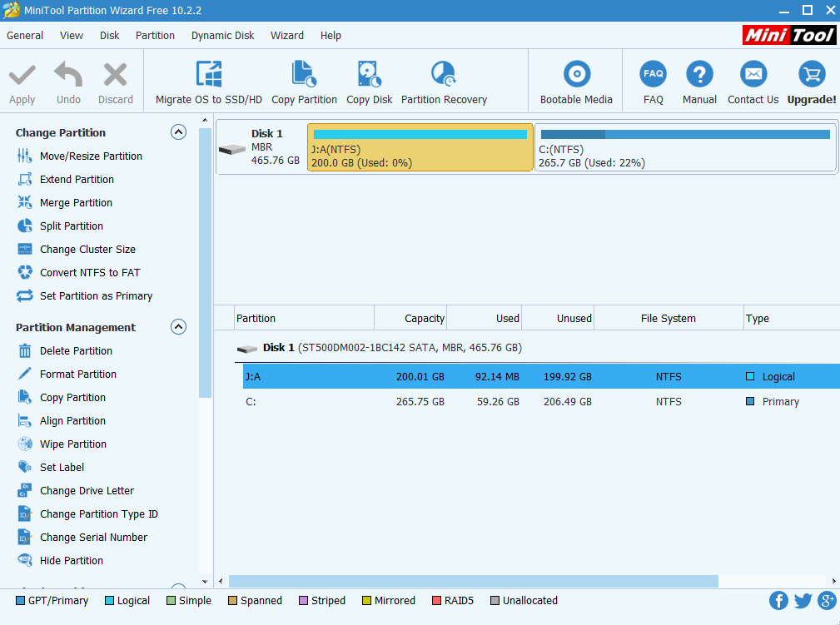Viewport: 840px width, 625px height.
Task: Choose Copy Partition in sidebar list
Action: click(61, 397)
